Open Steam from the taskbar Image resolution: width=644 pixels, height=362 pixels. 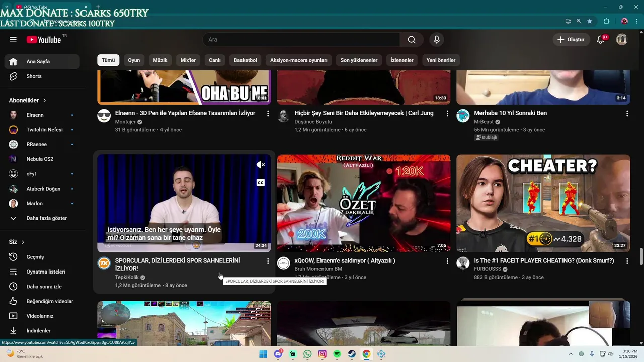click(352, 354)
